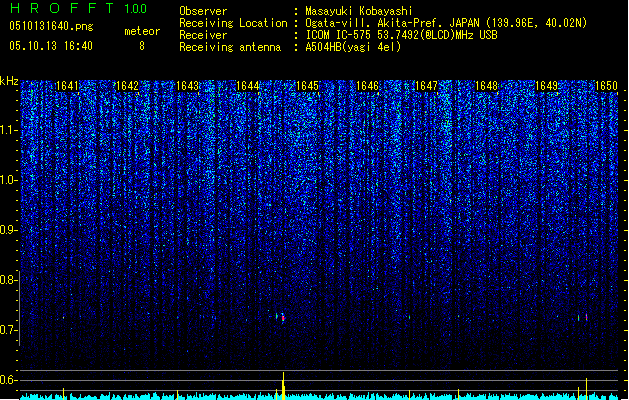Click the red meteor echo between 1649 and 1650
This screenshot has height=400, width=629.
[586, 317]
